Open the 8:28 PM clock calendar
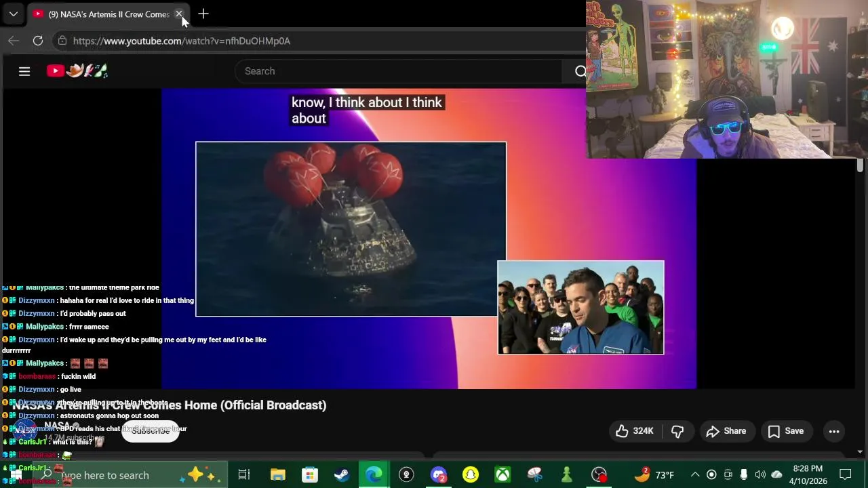868x488 pixels. pos(808,474)
